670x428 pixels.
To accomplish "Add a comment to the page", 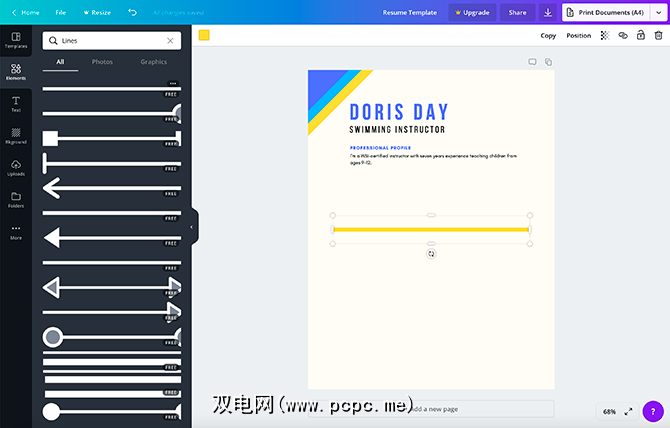I will [x=532, y=62].
